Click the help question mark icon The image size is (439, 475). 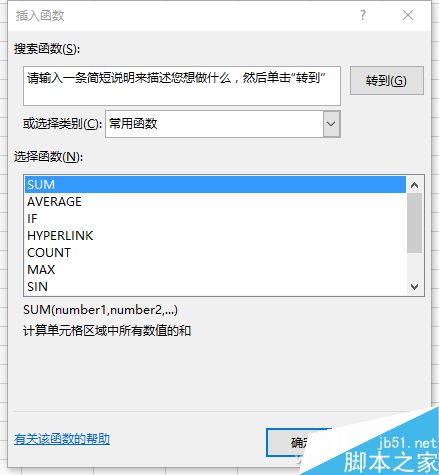click(363, 15)
